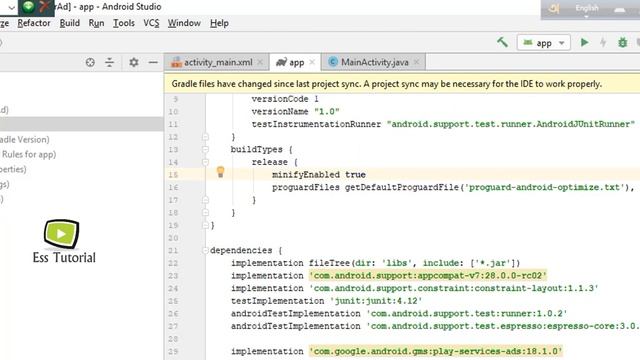This screenshot has width=640, height=360.
Task: Open the Refactor menu
Action: pos(34,23)
